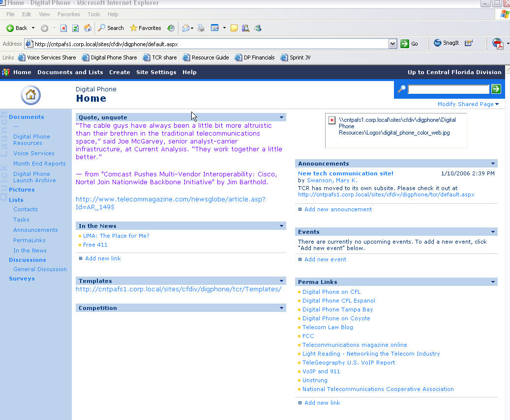
Task: Click the Refresh page icon
Action: point(75,28)
